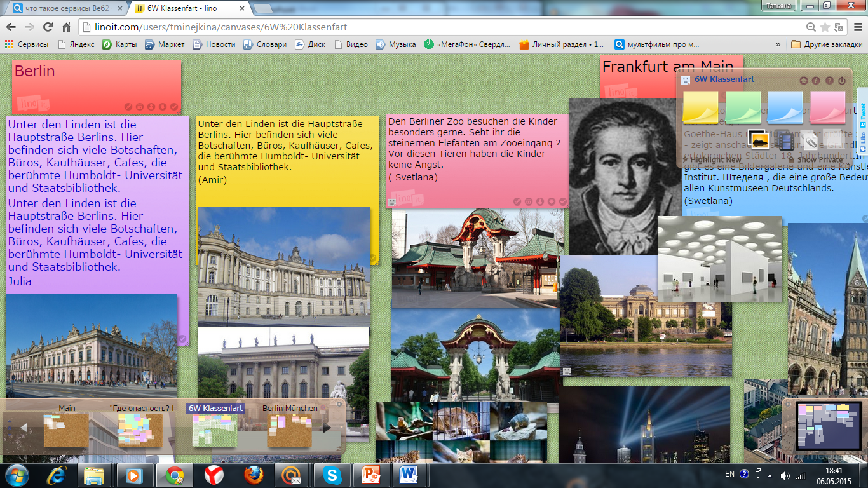Peel off purple Julia sticky checkmark

coord(182,339)
